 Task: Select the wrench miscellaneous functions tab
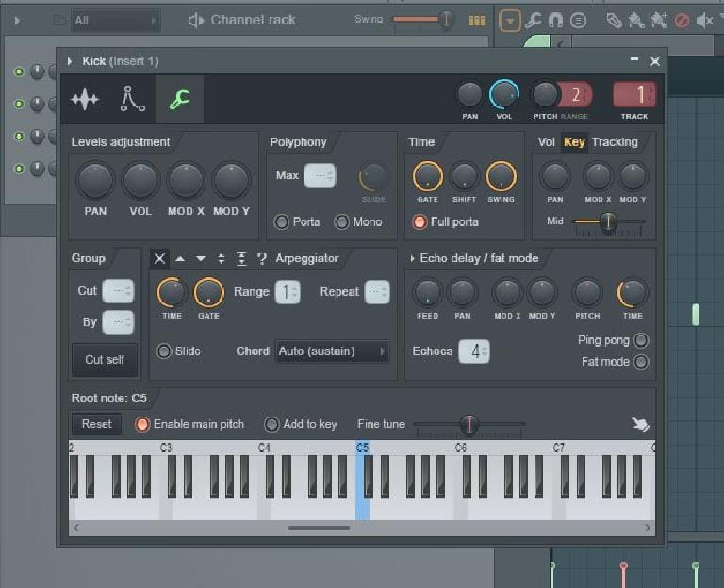click(x=179, y=99)
